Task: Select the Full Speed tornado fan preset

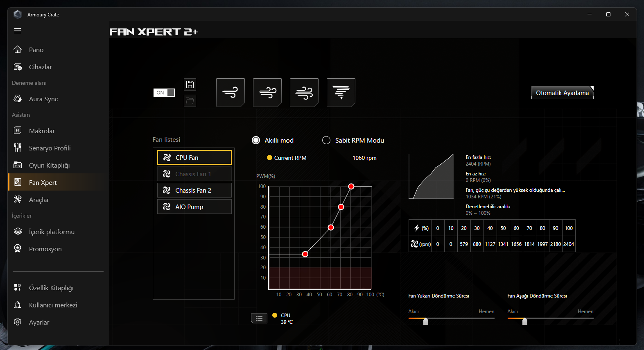Action: pyautogui.click(x=341, y=93)
